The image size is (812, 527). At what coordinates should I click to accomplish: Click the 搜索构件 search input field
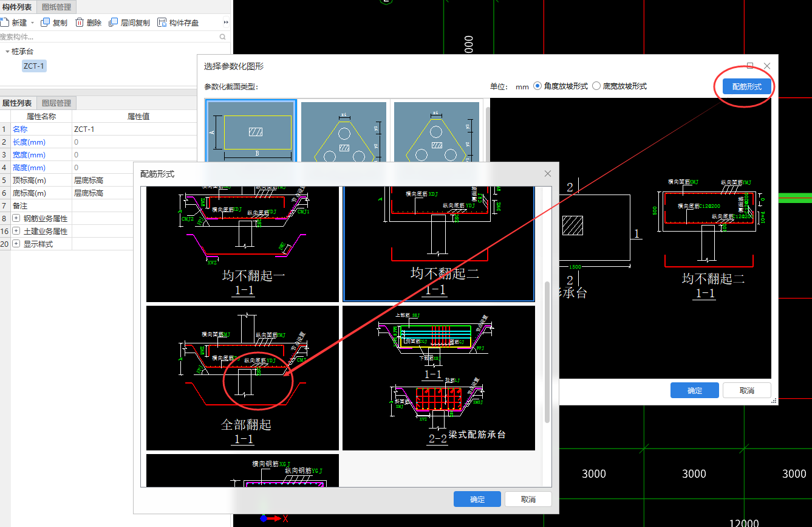tap(109, 36)
